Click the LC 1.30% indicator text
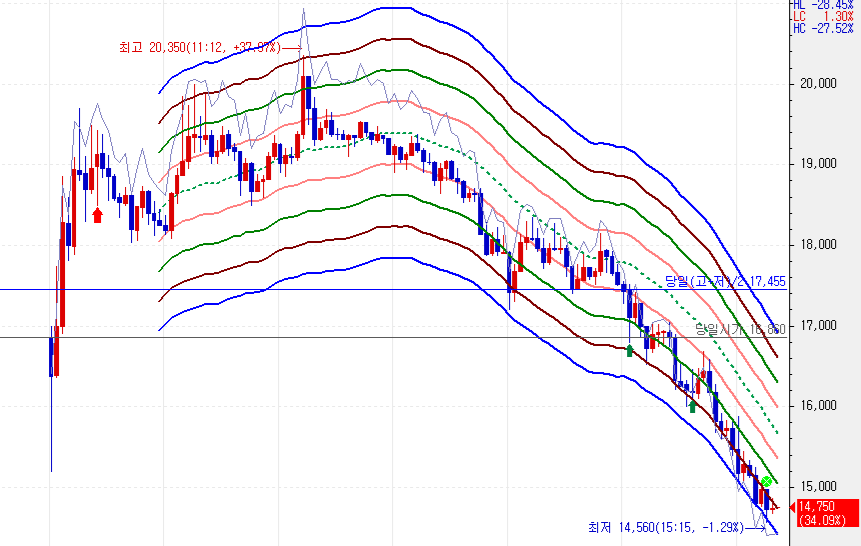Viewport: 861px width, 546px height. [823, 16]
